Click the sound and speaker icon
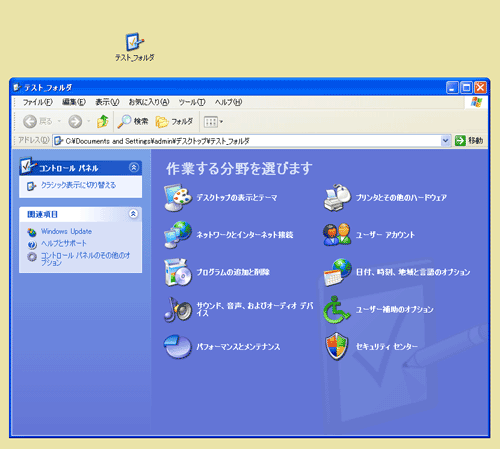This screenshot has height=449, width=500. point(178,309)
